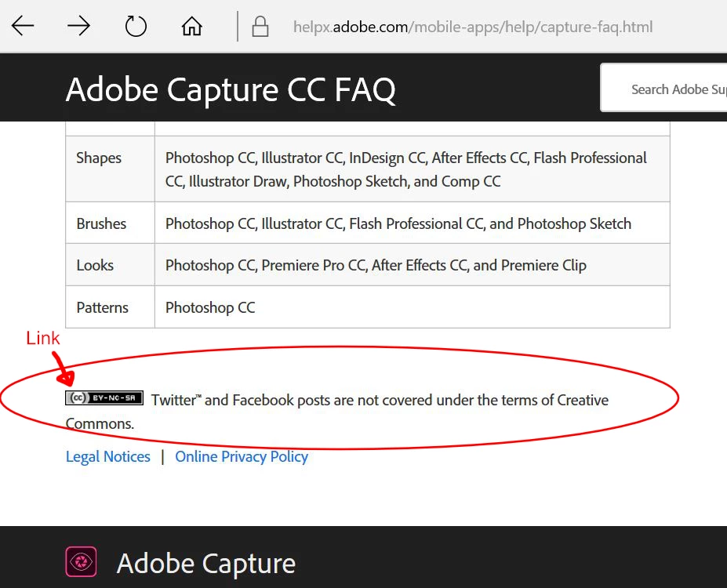Screen dimensions: 727x588
Task: Select the Looks table row label
Action: [x=95, y=266]
